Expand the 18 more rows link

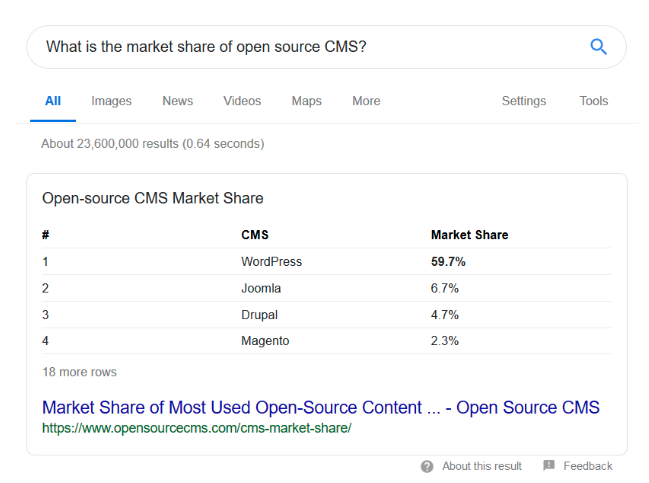(79, 372)
